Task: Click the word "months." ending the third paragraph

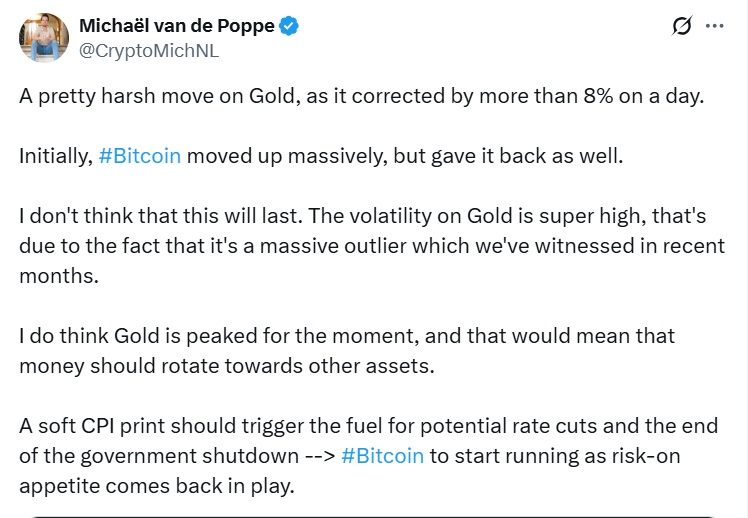Action: pyautogui.click(x=59, y=276)
